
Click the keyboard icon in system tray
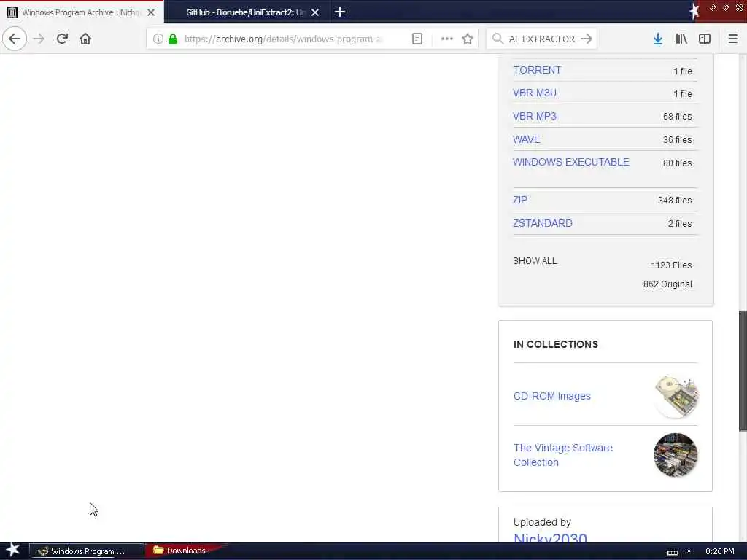coord(672,553)
